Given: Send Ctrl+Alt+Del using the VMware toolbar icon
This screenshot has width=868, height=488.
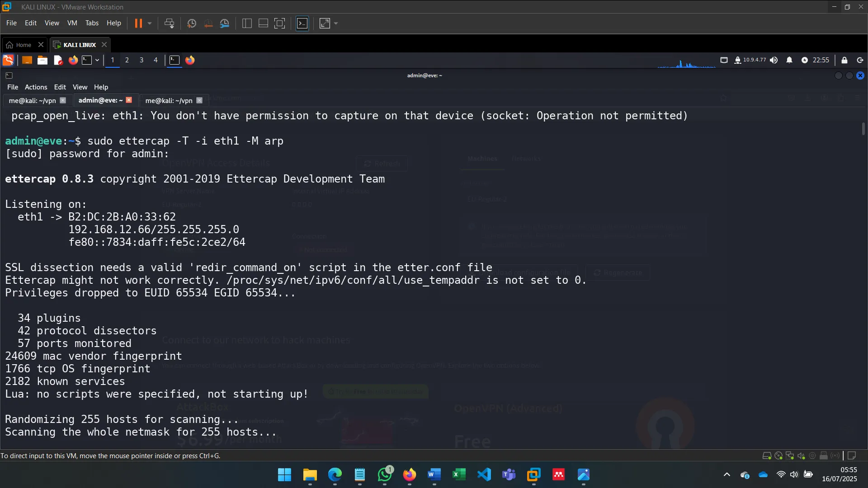Looking at the screenshot, I should (169, 23).
